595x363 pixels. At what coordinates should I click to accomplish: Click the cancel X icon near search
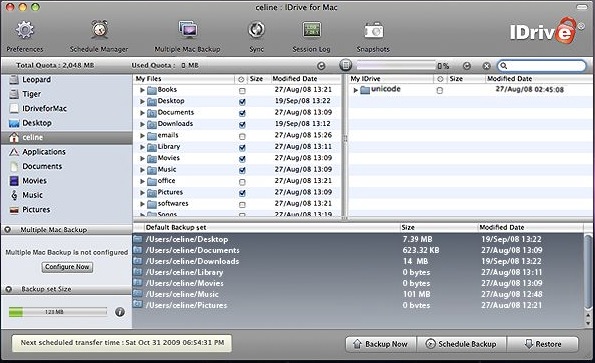(486, 66)
